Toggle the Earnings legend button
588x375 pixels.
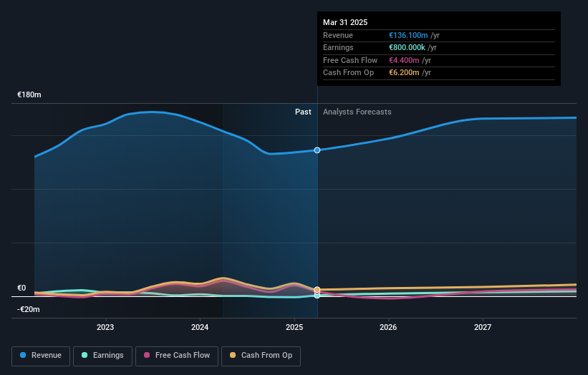(102, 356)
